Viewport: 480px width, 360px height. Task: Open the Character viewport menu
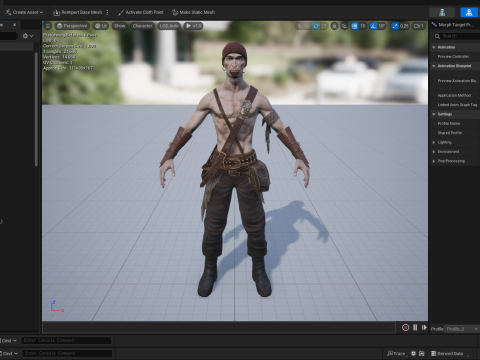[142, 26]
